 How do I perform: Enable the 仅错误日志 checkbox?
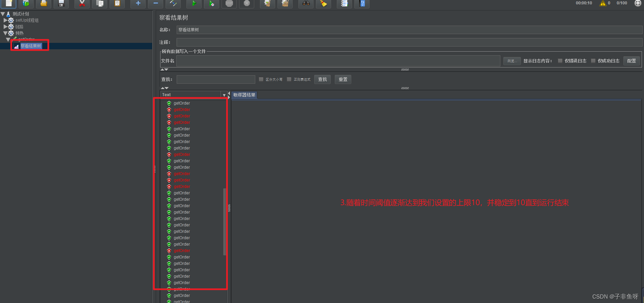pyautogui.click(x=560, y=61)
